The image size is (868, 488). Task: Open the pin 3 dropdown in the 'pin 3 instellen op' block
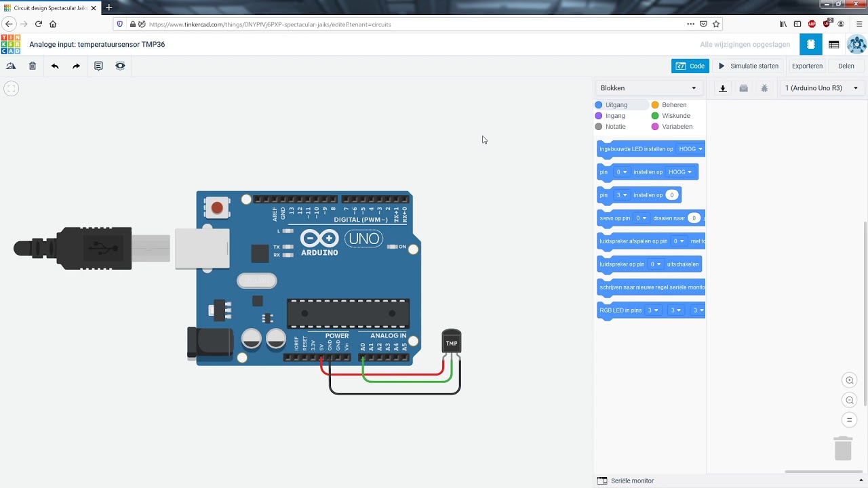coord(621,195)
